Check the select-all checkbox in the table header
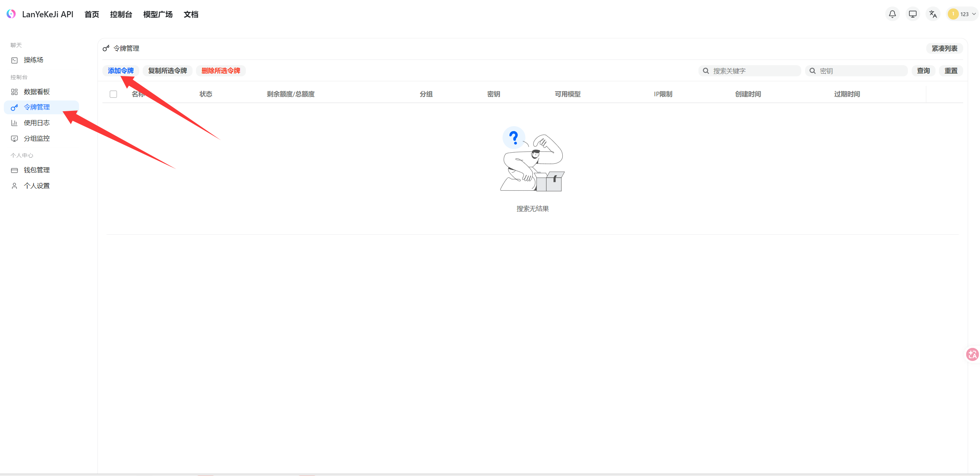Image resolution: width=980 pixels, height=476 pixels. pos(113,94)
